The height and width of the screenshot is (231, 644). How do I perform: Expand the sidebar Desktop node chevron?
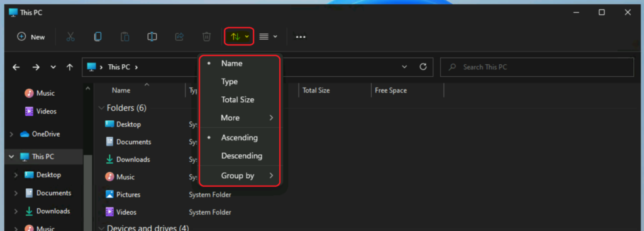[x=16, y=175]
